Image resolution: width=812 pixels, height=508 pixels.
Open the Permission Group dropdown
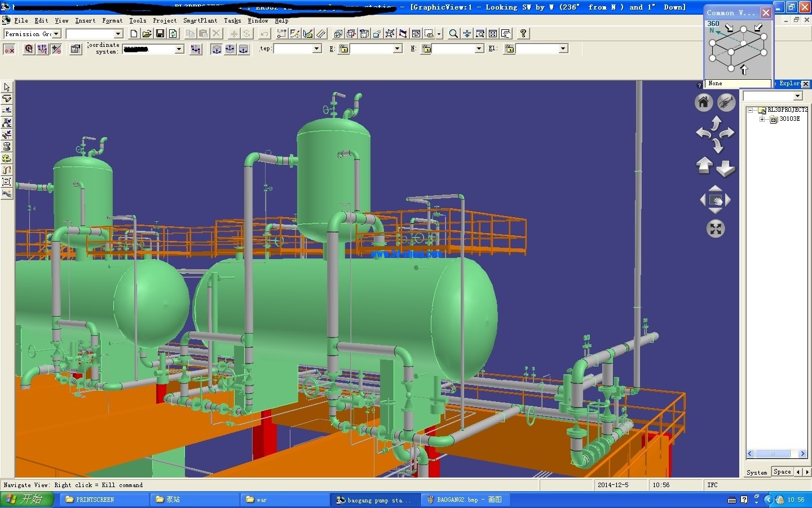tap(56, 34)
